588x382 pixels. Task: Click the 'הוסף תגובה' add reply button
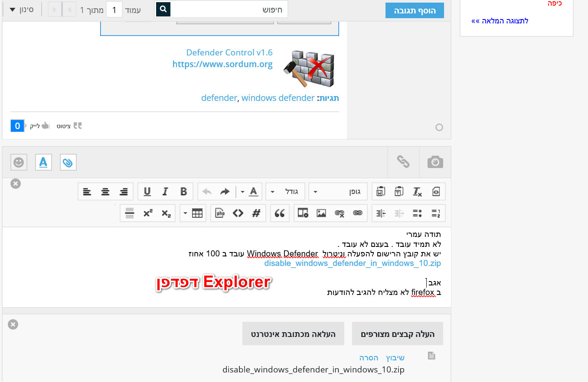tap(415, 11)
